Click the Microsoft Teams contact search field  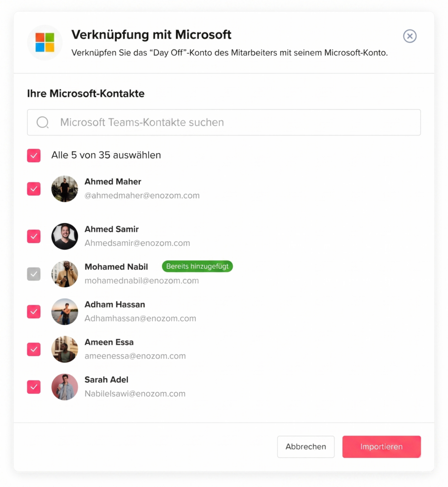click(224, 122)
